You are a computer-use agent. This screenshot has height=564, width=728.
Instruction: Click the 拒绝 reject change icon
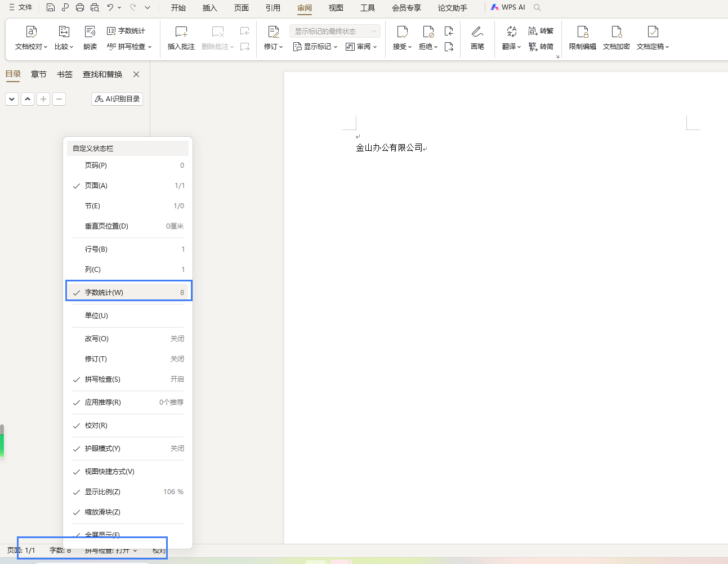point(428,32)
